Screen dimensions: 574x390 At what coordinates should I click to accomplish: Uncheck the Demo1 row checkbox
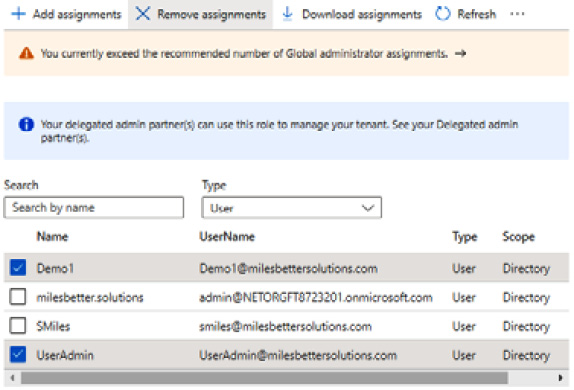pos(18,267)
